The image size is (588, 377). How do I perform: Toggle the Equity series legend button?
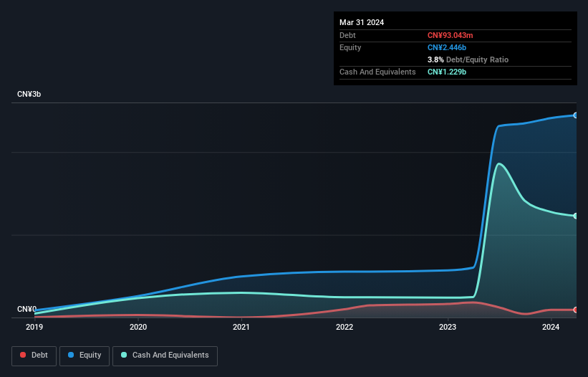[x=85, y=355]
